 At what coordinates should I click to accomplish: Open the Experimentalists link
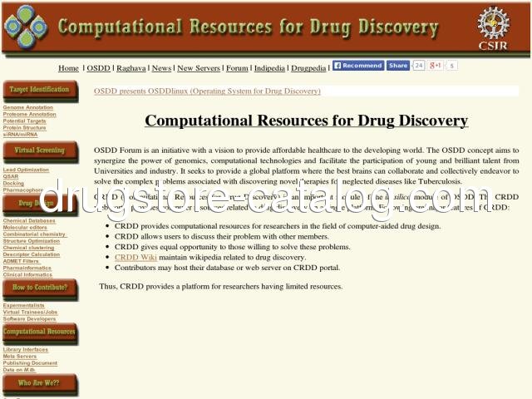point(24,305)
